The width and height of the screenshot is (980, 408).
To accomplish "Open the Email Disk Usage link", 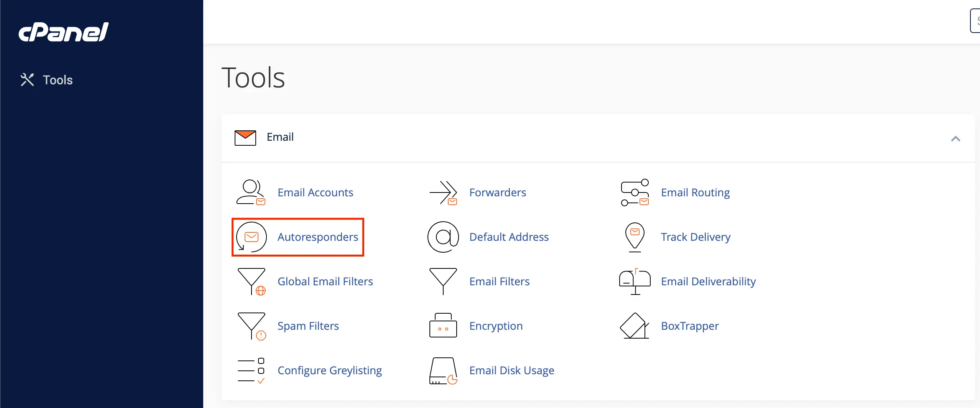I will pyautogui.click(x=511, y=370).
